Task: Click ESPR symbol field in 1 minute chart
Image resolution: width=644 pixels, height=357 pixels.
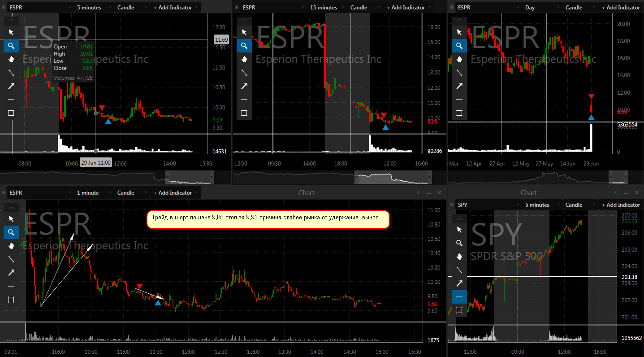Action: tap(41, 193)
